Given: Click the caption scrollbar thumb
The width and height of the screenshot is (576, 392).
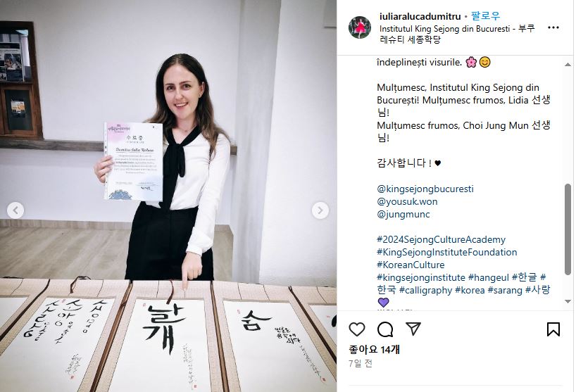Looking at the screenshot, I should point(568,229).
